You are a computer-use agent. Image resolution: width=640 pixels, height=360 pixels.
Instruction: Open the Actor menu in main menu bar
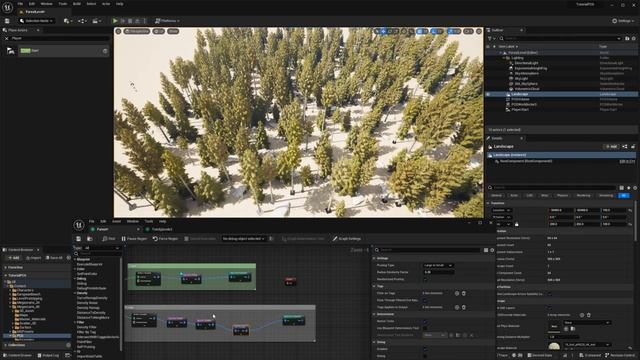(106, 4)
